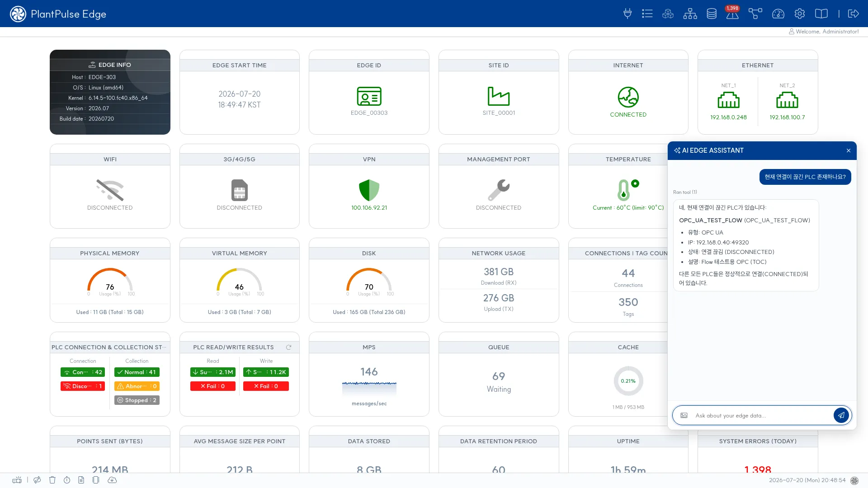Refresh PLC Read/Write Results

(289, 347)
